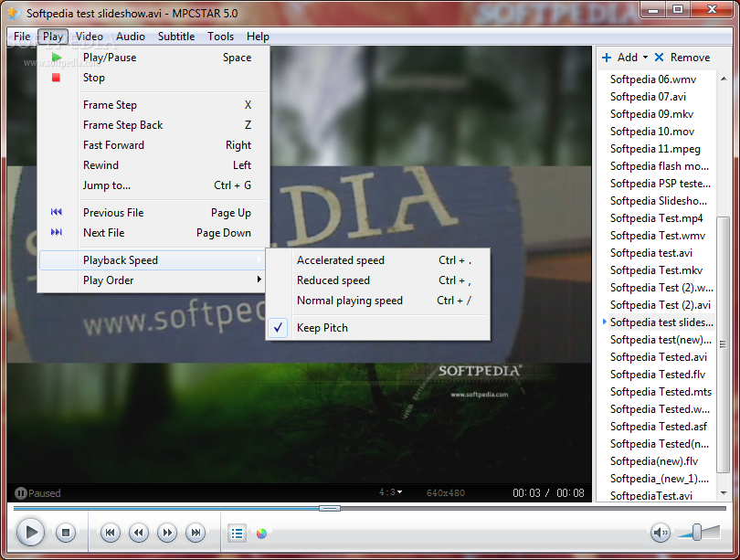Click the Remove button label
Image resolution: width=740 pixels, height=560 pixels.
690,58
